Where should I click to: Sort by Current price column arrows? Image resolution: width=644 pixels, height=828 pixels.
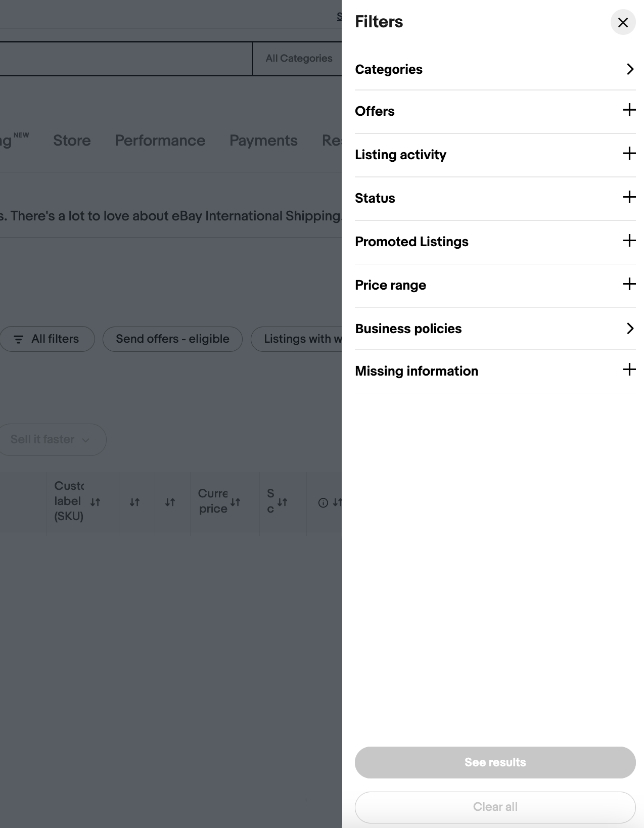235,502
